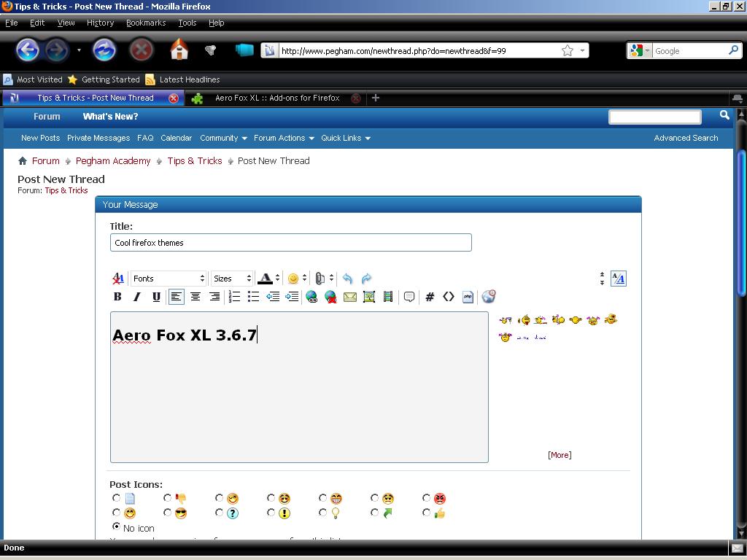This screenshot has height=560, width=747.
Task: Select the thumbs up post icon radio
Action: pos(426,513)
